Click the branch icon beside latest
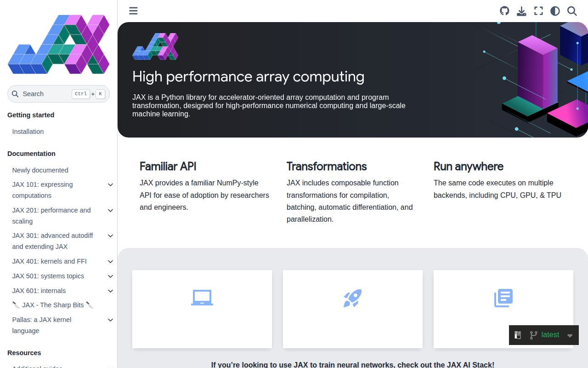 coord(533,335)
